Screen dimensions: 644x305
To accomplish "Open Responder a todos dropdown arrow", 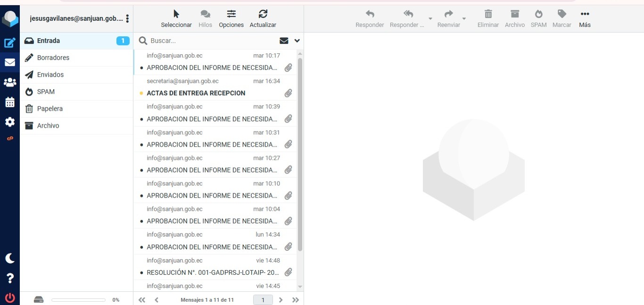I will [x=430, y=19].
